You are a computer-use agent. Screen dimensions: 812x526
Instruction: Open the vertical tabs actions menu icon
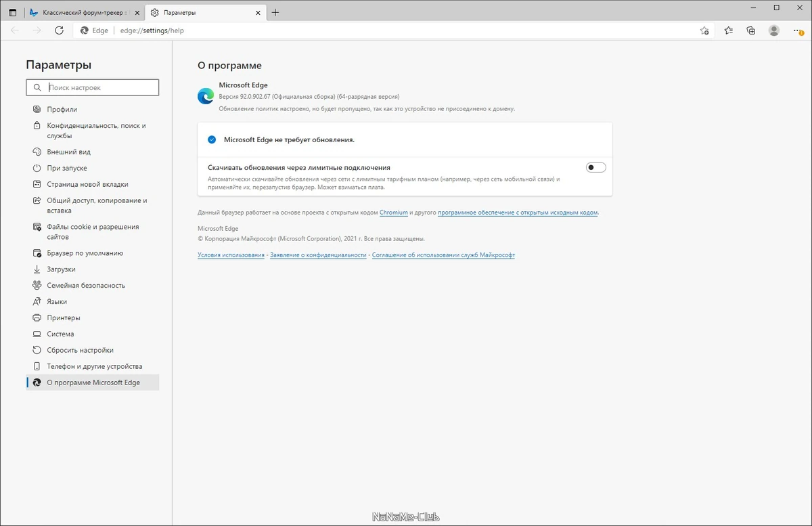(x=12, y=12)
